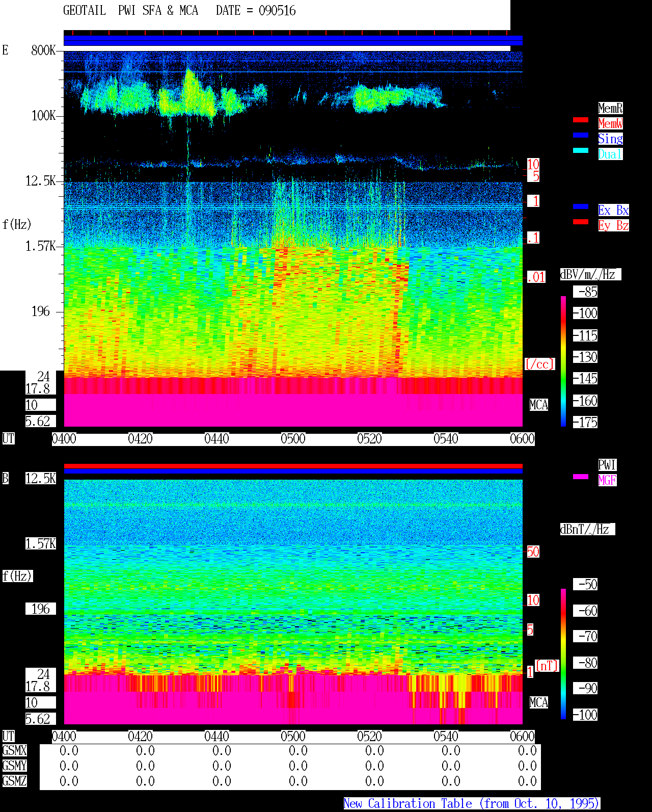
Task: Click the New Calibration Table link
Action: point(472,804)
